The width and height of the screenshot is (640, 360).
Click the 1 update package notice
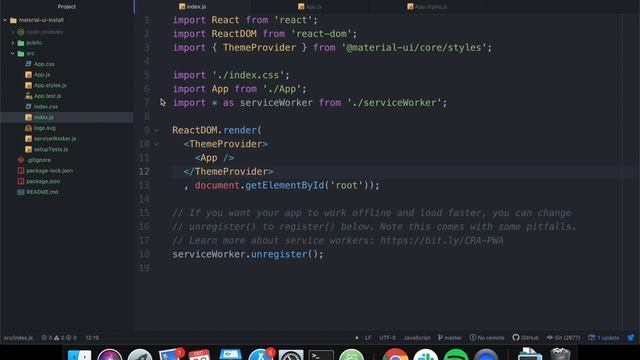click(x=604, y=338)
